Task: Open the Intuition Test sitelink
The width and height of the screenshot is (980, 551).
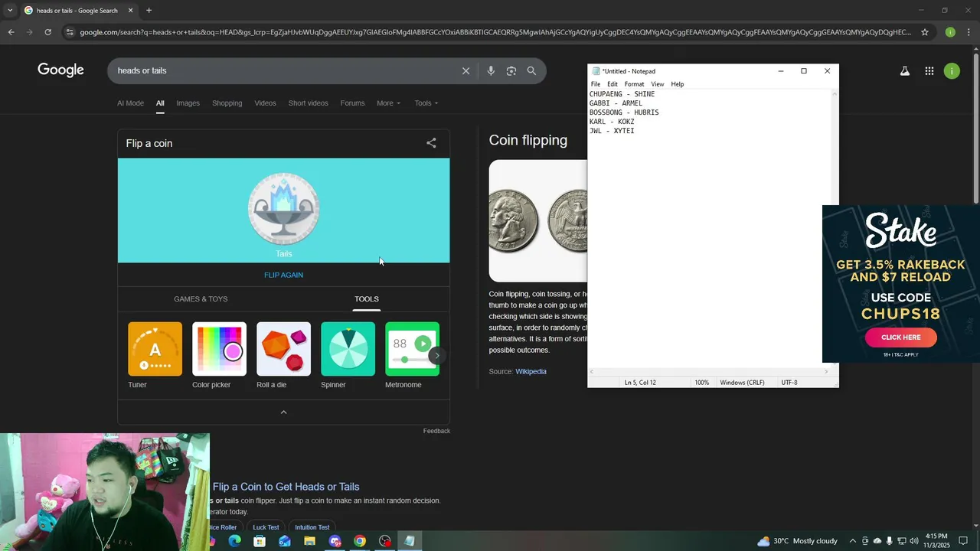Action: pyautogui.click(x=312, y=527)
